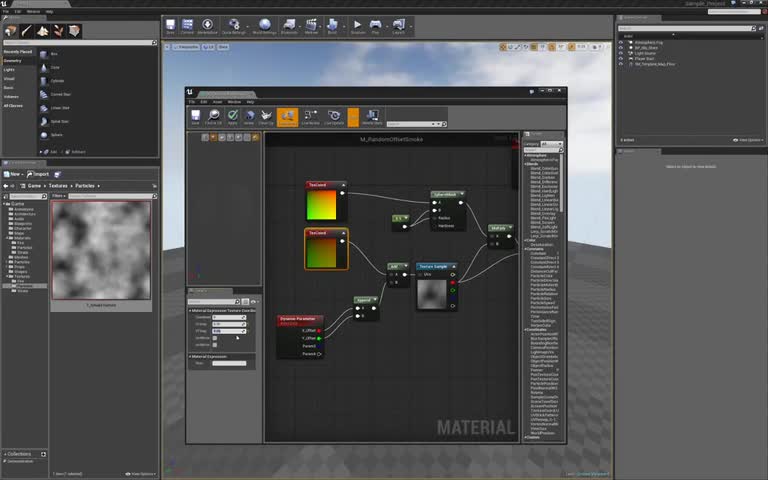
Task: Click the Content toolbar icon
Action: pyautogui.click(x=188, y=25)
